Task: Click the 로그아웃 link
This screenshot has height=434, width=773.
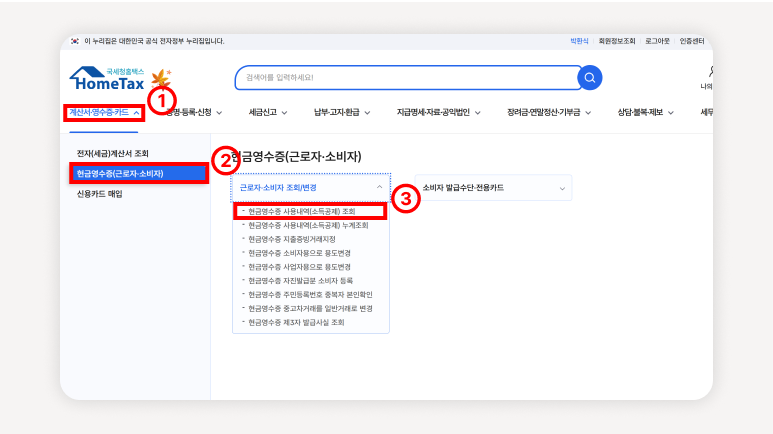Action: coord(657,41)
